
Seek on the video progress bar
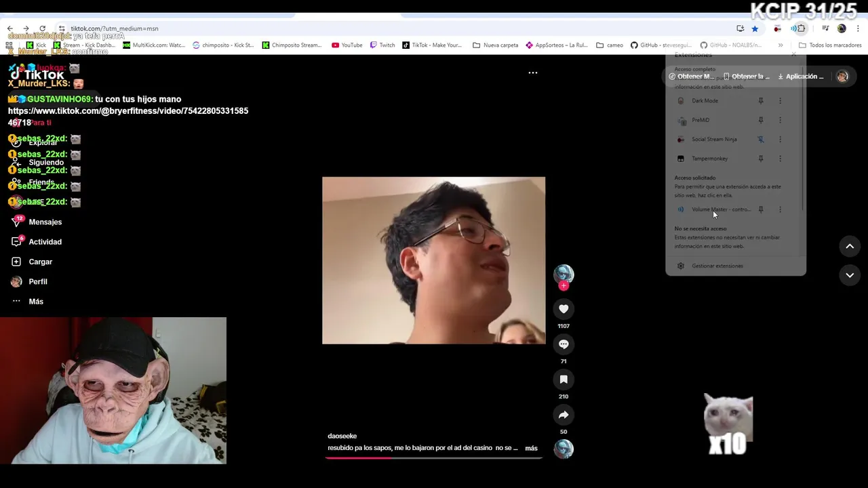pyautogui.click(x=434, y=457)
